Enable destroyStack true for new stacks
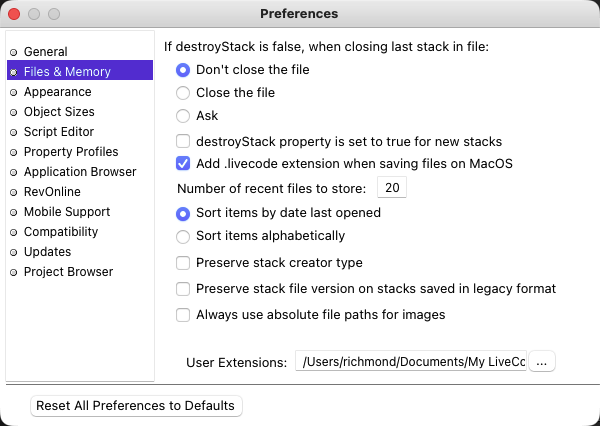The image size is (600, 426). (x=183, y=141)
